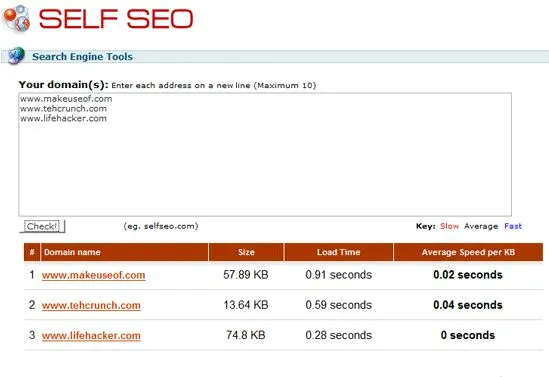Select the 0.59 seconds load time

(339, 305)
